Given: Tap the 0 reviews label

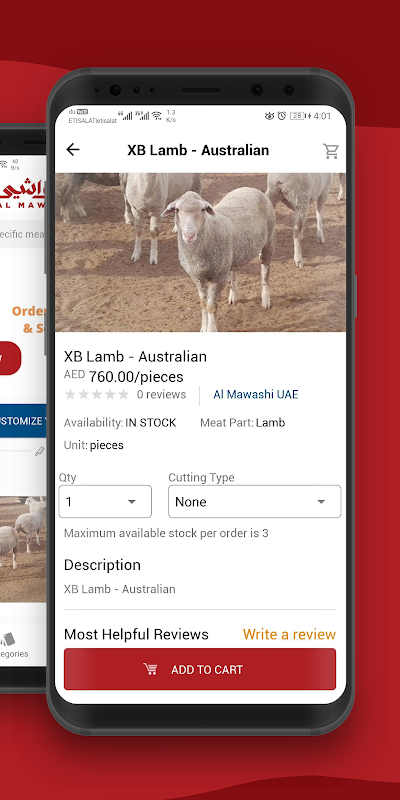Looking at the screenshot, I should coord(161,394).
